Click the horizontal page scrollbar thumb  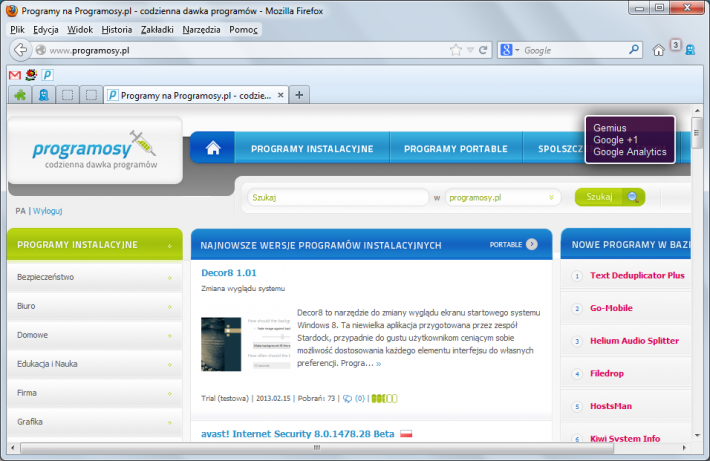point(317,447)
